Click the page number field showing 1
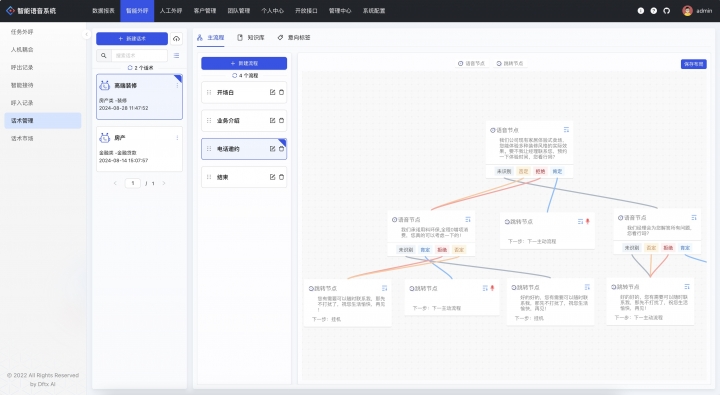The image size is (720, 395). [133, 183]
